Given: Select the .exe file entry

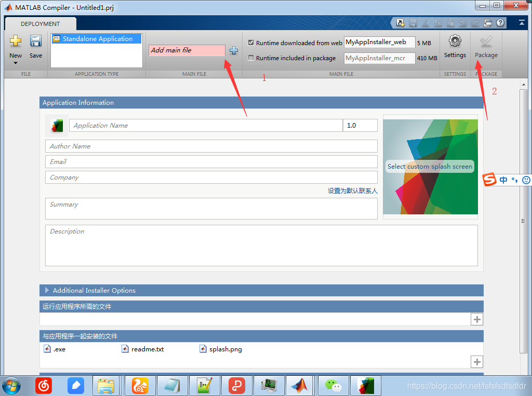Looking at the screenshot, I should coord(55,349).
